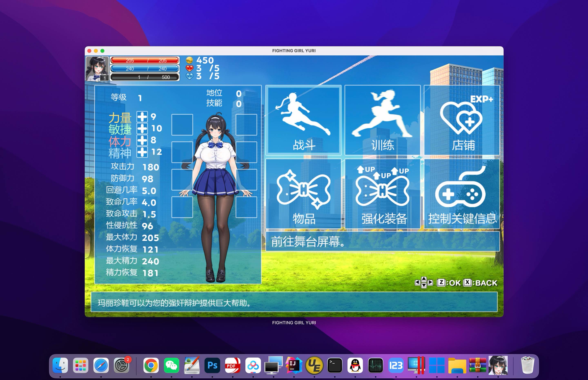Click the 等级 level label
This screenshot has width=588, height=380.
118,97
